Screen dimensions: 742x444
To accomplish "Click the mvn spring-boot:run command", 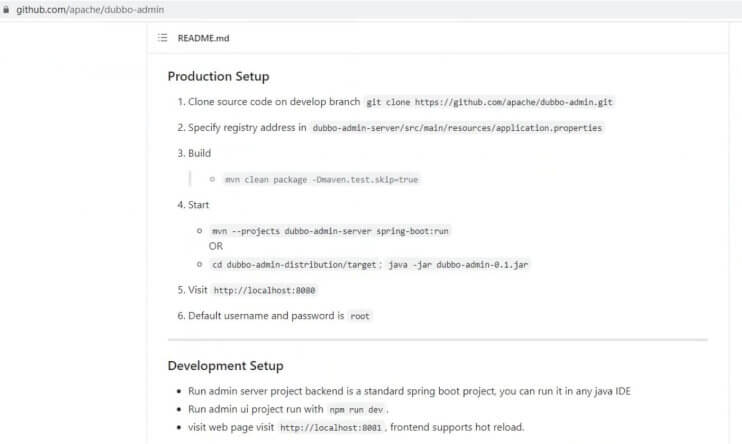I will [330, 231].
